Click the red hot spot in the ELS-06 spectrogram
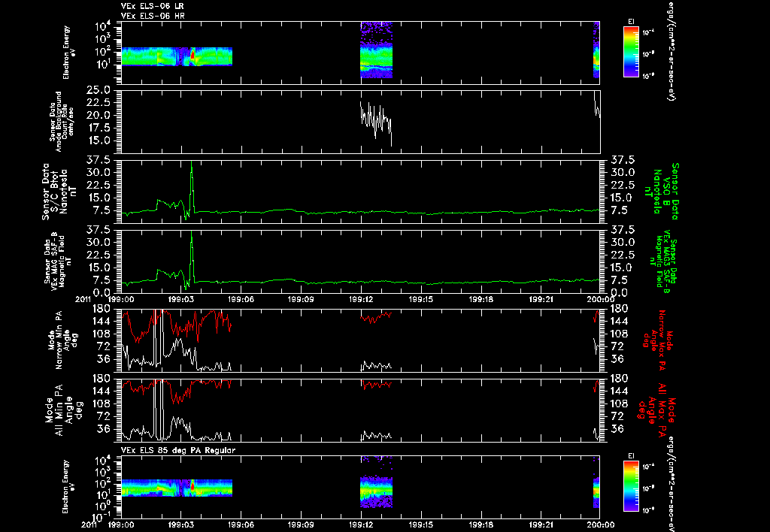770x532 pixels. [192, 55]
